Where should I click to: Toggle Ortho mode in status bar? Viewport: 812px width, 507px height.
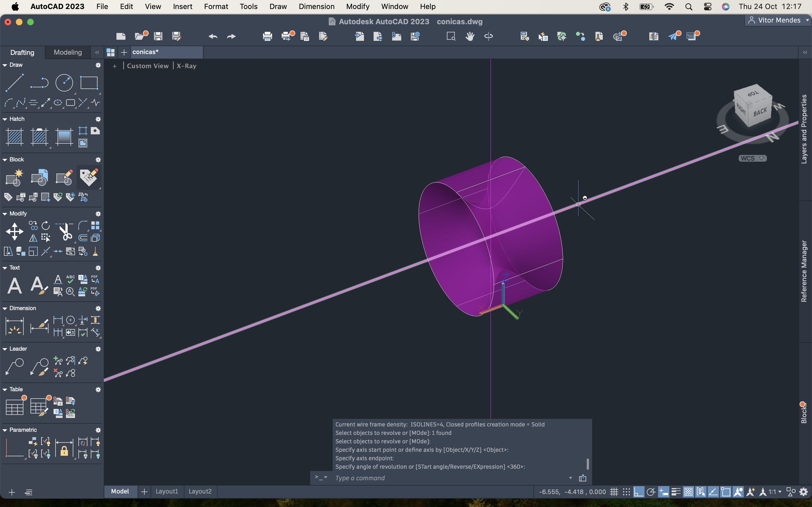coord(639,492)
